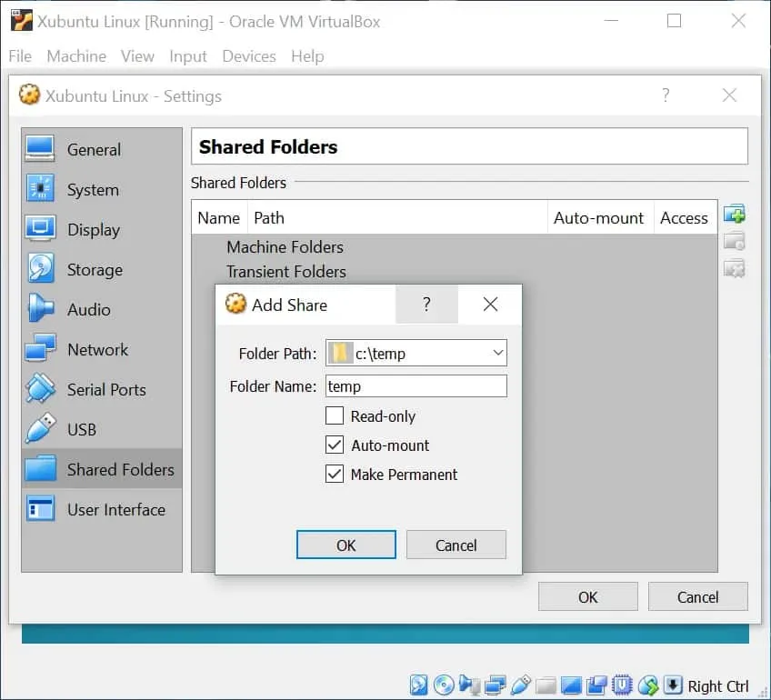Open the Machine menu
The image size is (771, 700).
pyautogui.click(x=76, y=56)
